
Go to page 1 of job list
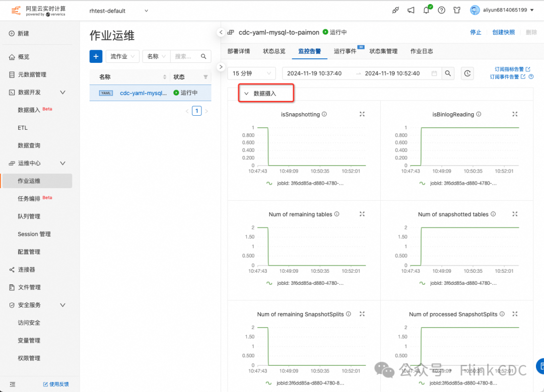pos(197,111)
